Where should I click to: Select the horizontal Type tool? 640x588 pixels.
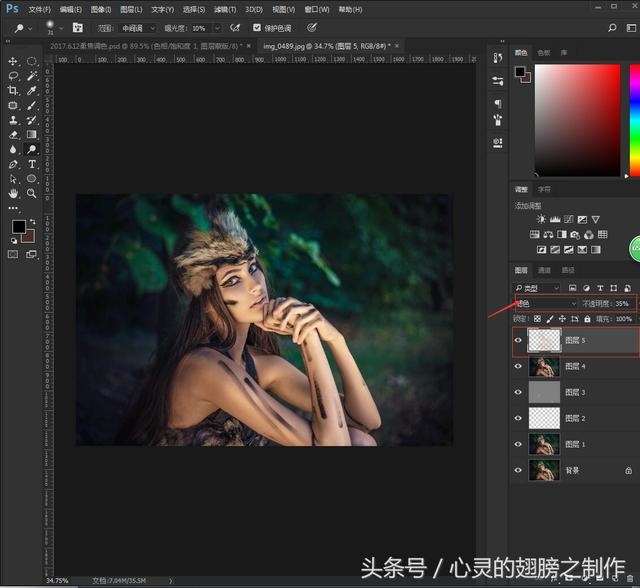click(x=32, y=164)
